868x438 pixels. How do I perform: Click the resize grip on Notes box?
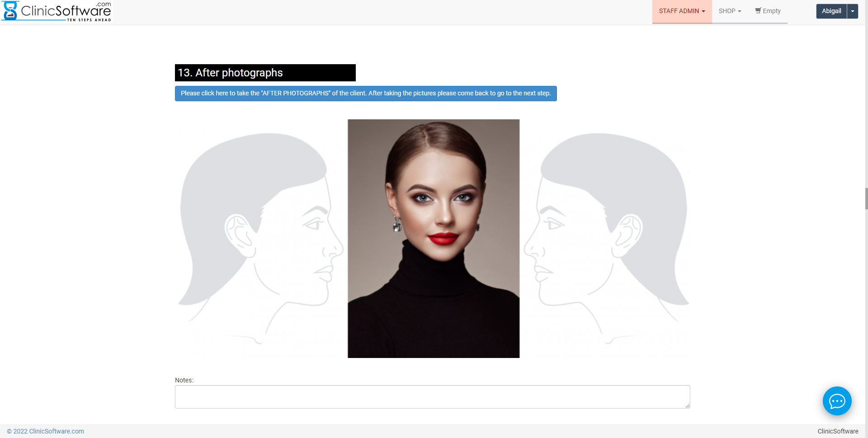687,405
